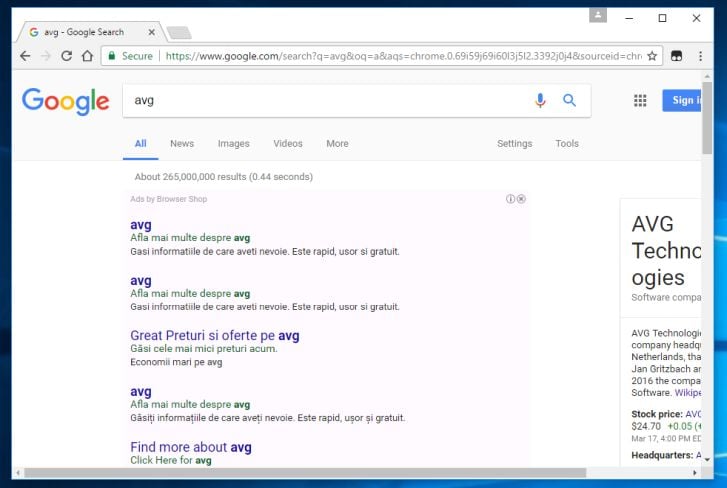The image size is (727, 488).
Task: Click the Google logo
Action: 65,101
